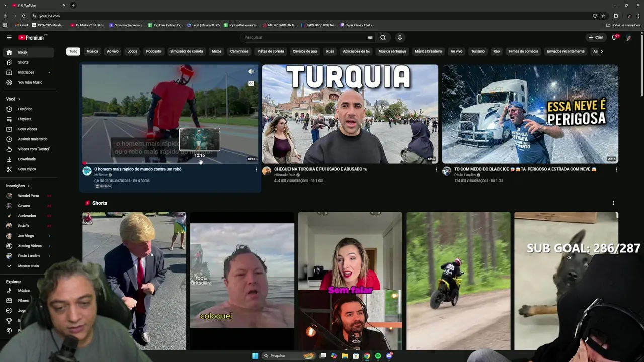Open the Chrome tab search dropdown
Viewport: 644px width, 362px height.
click(5, 5)
